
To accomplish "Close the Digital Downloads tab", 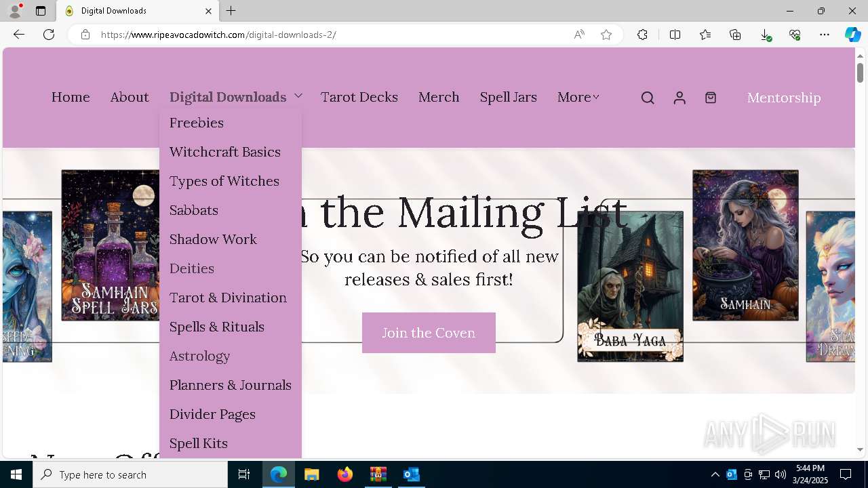I will 209,11.
